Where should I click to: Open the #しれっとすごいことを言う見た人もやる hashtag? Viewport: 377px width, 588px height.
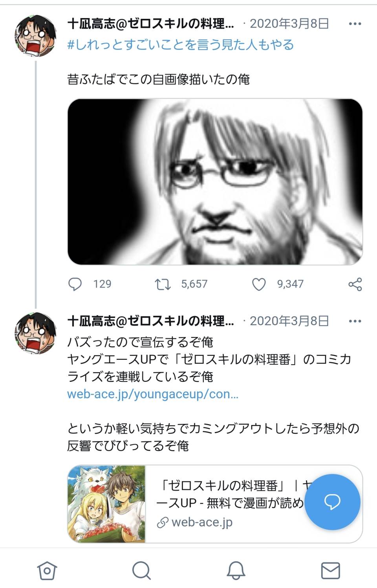click(181, 45)
